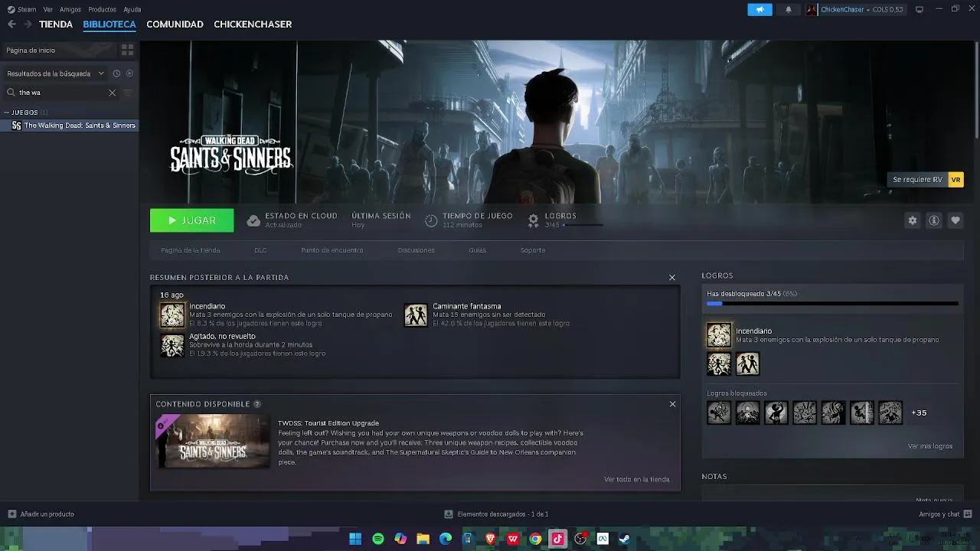Open the COMUNIDAD tab
Screen dimensions: 980x551
(175, 24)
